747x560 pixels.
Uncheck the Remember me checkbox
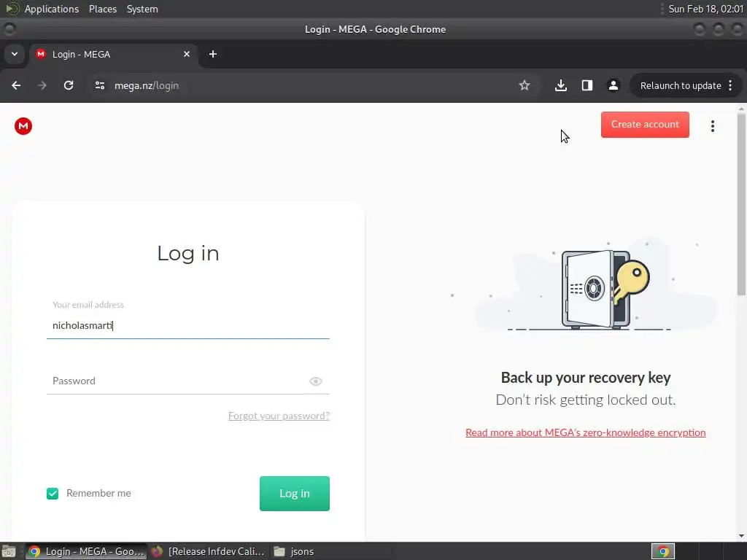(53, 494)
